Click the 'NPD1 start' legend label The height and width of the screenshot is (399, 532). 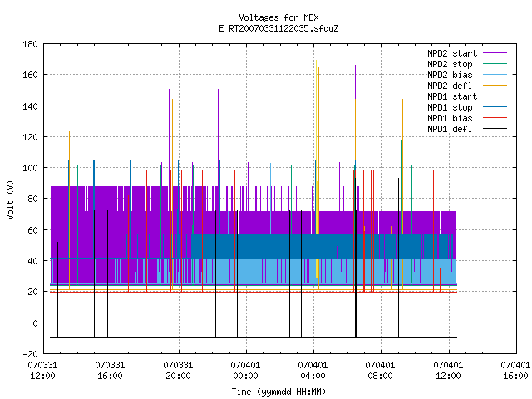(x=452, y=96)
